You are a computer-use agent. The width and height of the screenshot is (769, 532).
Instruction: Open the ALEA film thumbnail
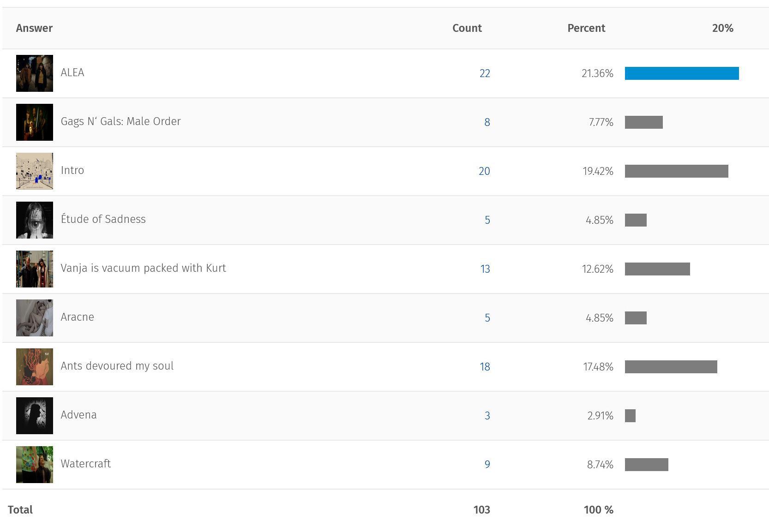[35, 73]
